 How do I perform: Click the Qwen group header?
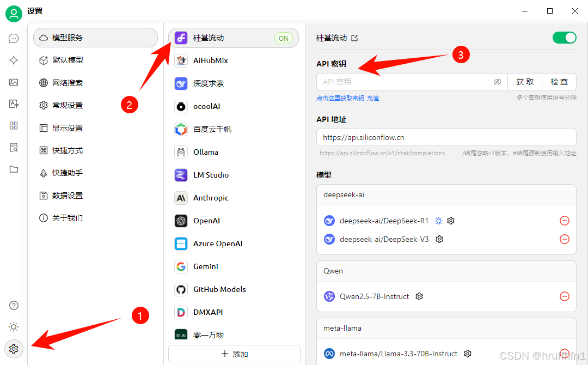tap(446, 271)
